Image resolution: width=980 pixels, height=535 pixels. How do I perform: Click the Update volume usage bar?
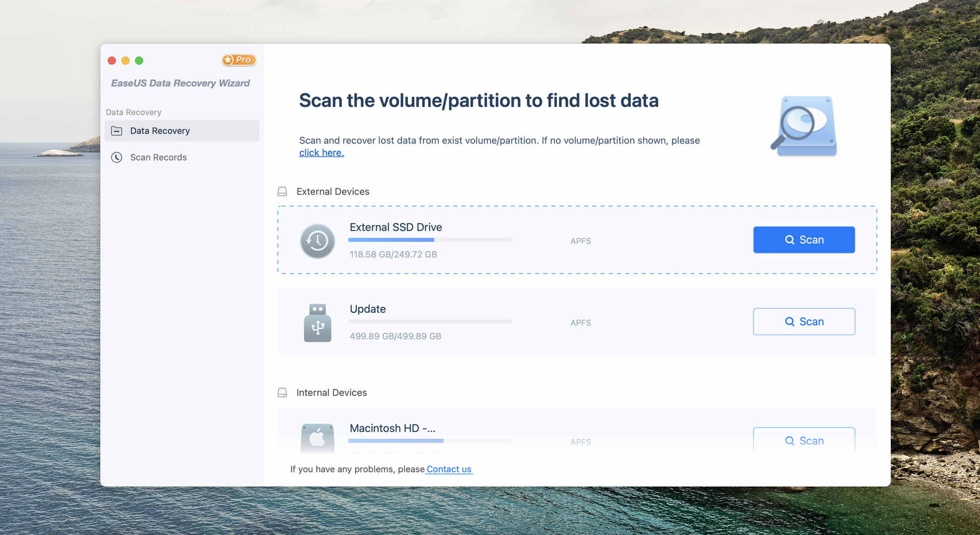[x=430, y=321]
